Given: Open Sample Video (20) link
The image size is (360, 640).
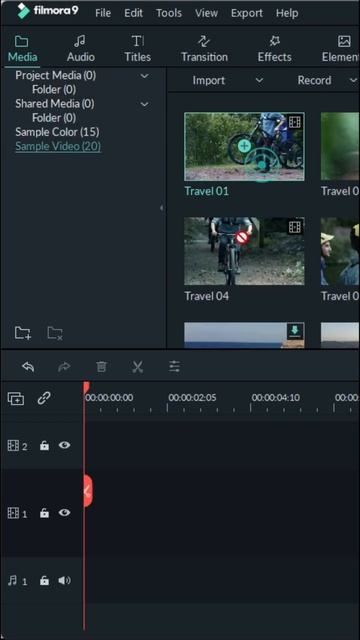Looking at the screenshot, I should (58, 146).
